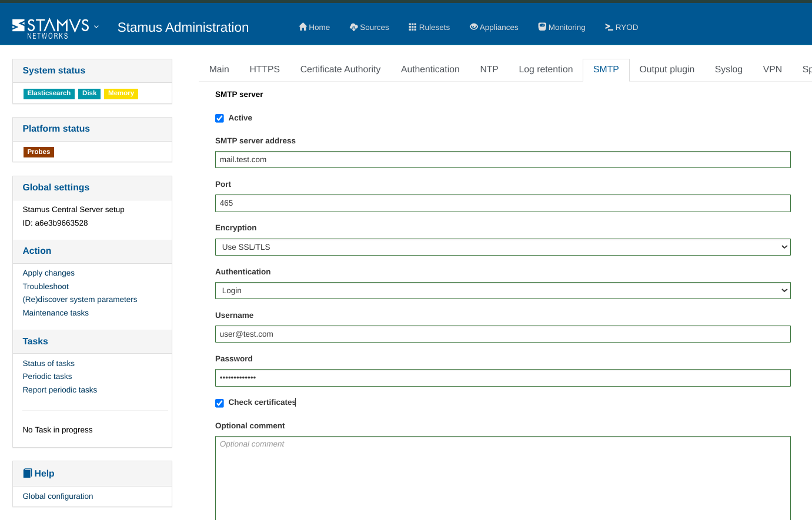
Task: Click the Appliances eye icon
Action: 473,27
